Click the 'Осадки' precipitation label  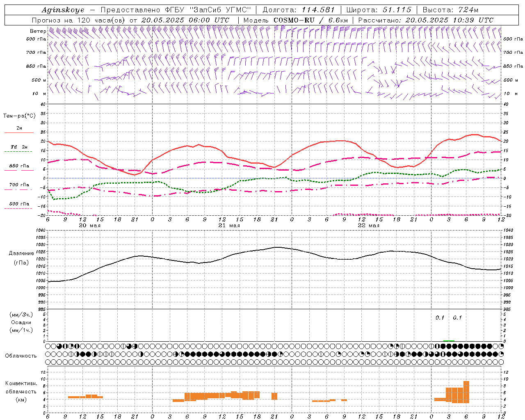21,322
